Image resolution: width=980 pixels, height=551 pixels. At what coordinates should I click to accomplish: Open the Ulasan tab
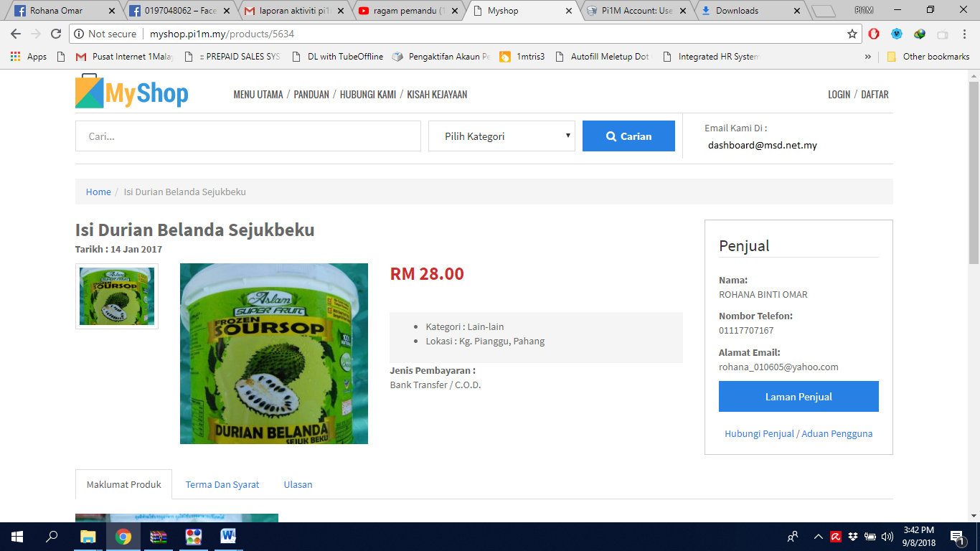[298, 484]
